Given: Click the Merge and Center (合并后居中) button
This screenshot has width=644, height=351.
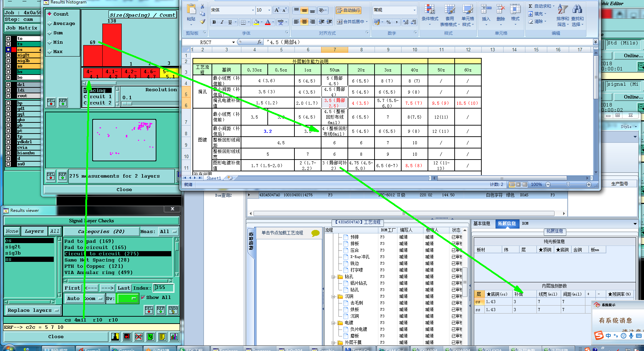Looking at the screenshot, I should (352, 22).
